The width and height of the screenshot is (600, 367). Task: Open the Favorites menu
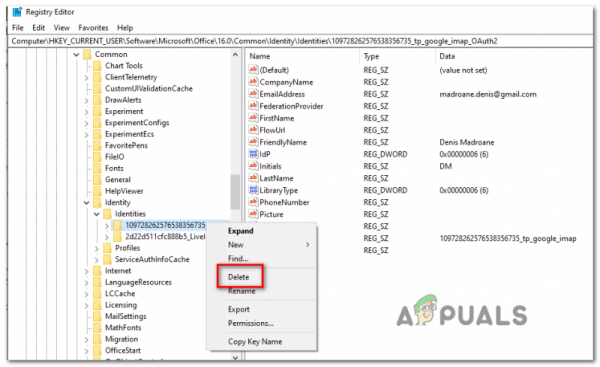[93, 28]
